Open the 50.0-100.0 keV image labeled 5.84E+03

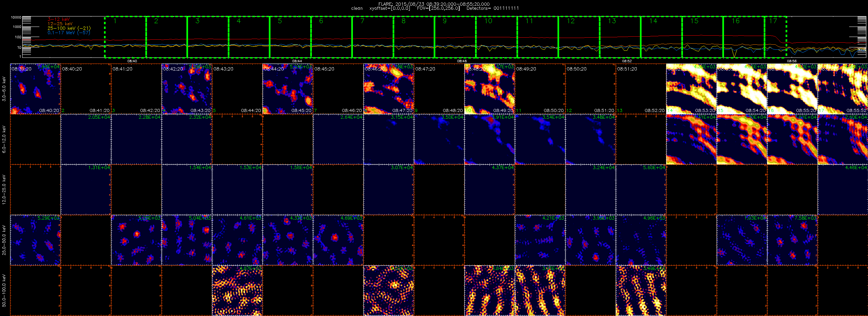[x=490, y=290]
